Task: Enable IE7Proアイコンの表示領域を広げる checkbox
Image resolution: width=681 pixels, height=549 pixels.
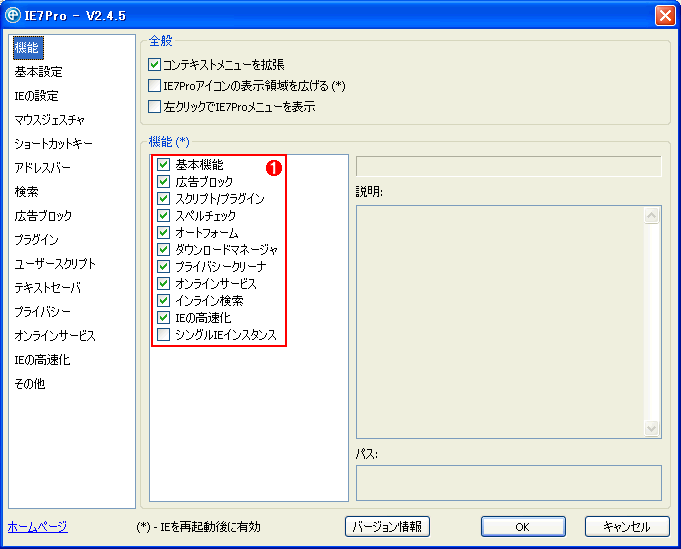Action: pyautogui.click(x=154, y=86)
